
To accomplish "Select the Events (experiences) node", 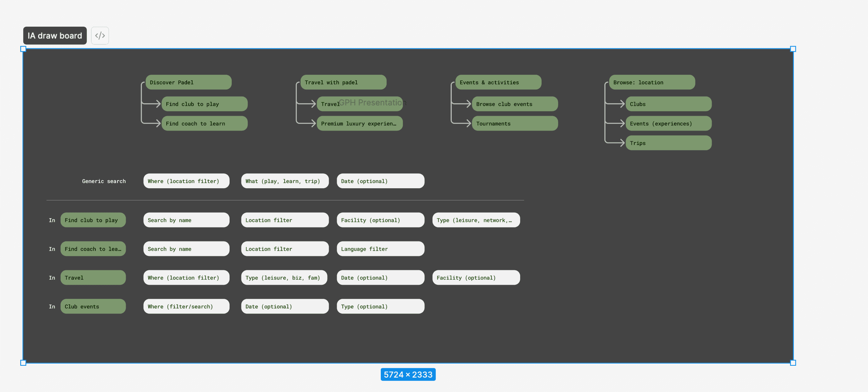I will 669,124.
